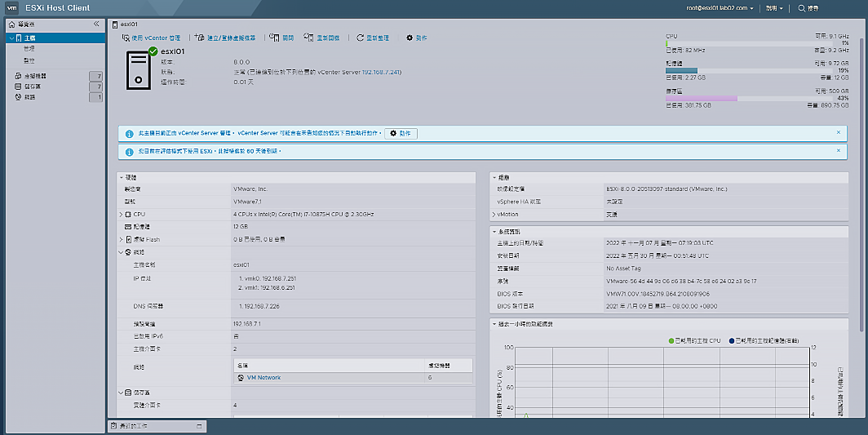Click the info icon on evaluation-mode banner

tap(129, 151)
